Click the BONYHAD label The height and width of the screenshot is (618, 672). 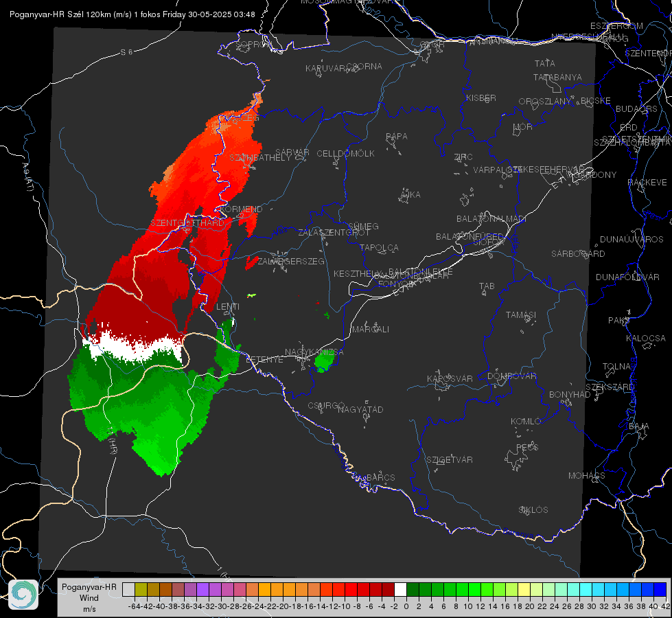(x=570, y=395)
